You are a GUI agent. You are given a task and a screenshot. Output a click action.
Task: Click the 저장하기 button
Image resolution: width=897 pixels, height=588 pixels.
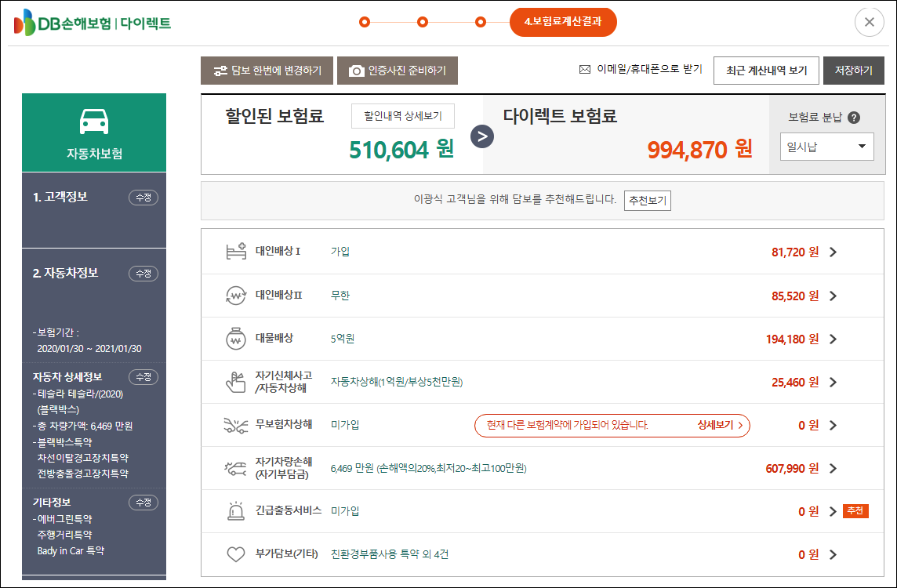tap(854, 71)
